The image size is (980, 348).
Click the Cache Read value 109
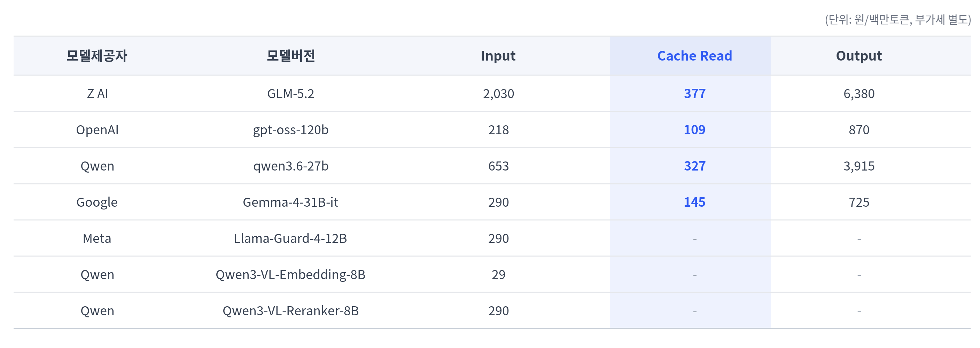[694, 130]
